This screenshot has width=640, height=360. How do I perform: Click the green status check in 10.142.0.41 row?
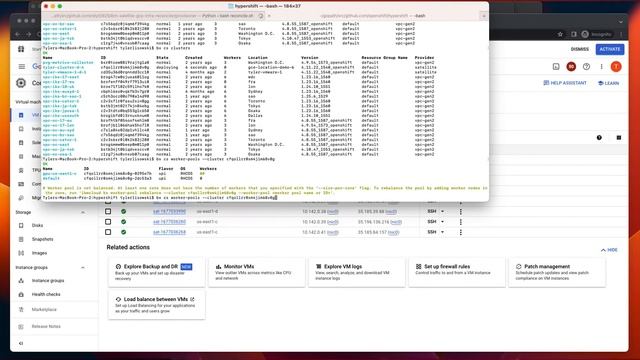click(123, 232)
